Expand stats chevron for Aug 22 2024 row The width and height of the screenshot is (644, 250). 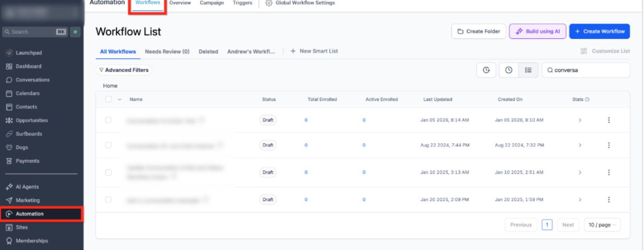[580, 145]
